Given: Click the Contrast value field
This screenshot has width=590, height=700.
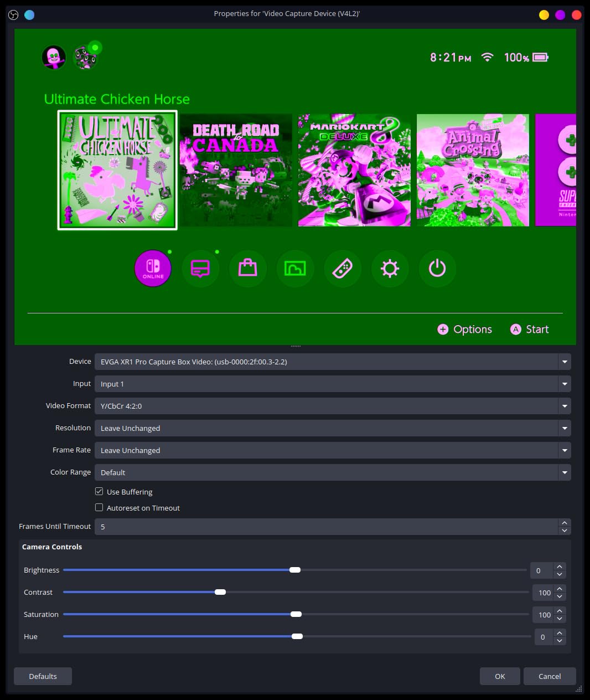Looking at the screenshot, I should point(542,593).
